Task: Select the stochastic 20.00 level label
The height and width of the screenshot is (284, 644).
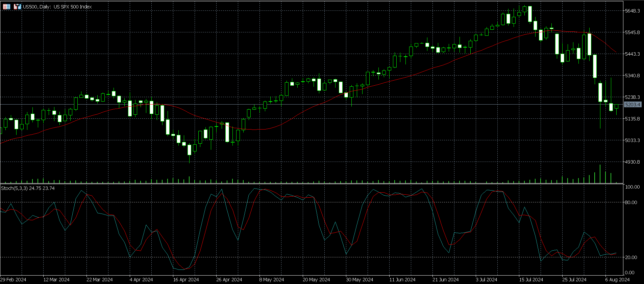Action: click(631, 257)
